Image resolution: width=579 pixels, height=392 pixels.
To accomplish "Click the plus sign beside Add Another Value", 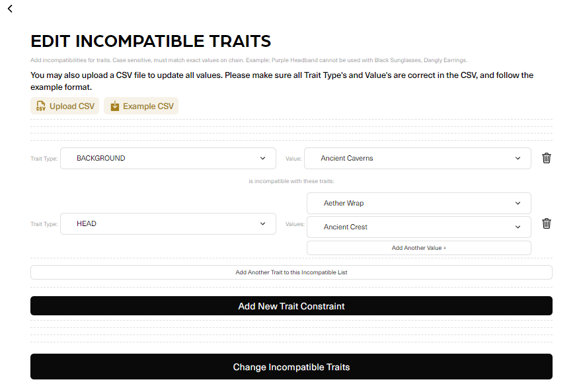I will coord(445,248).
